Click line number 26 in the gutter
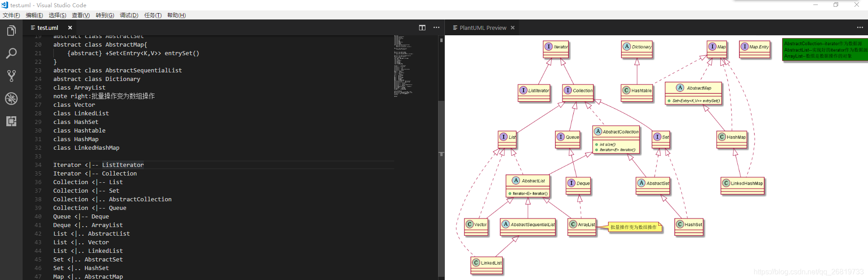 click(38, 96)
